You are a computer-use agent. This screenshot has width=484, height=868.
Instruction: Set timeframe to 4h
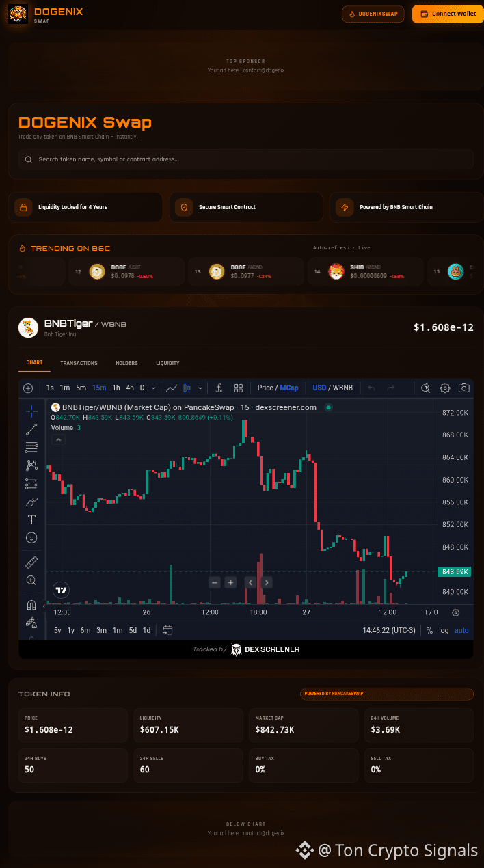point(130,388)
